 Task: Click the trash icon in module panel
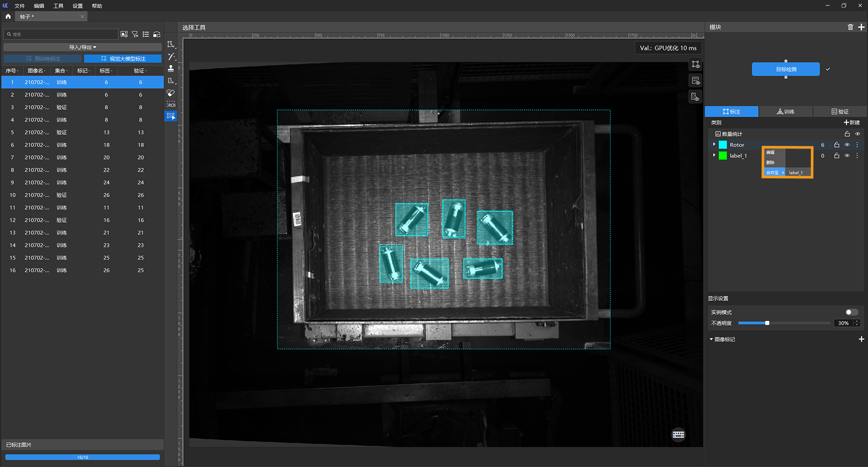850,27
